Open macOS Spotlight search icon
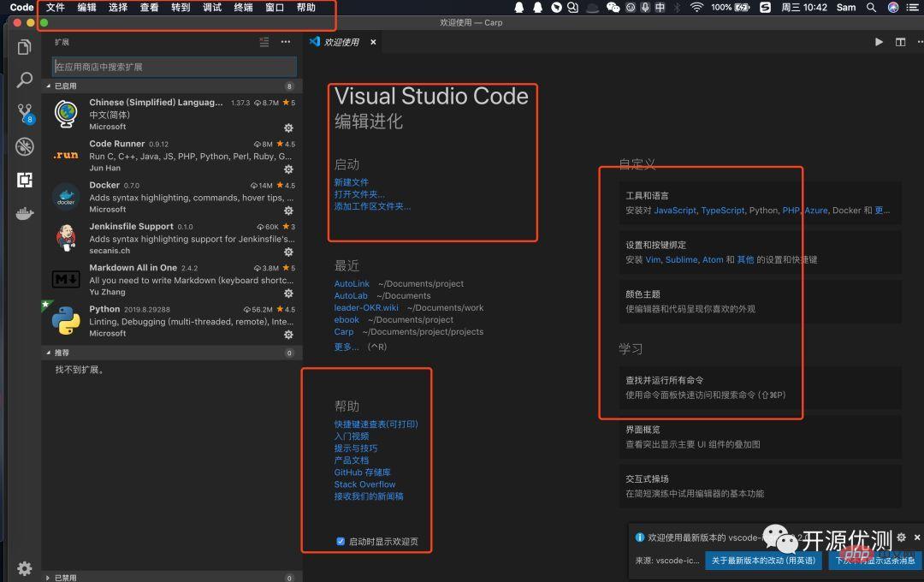The width and height of the screenshot is (924, 582). coord(871,7)
